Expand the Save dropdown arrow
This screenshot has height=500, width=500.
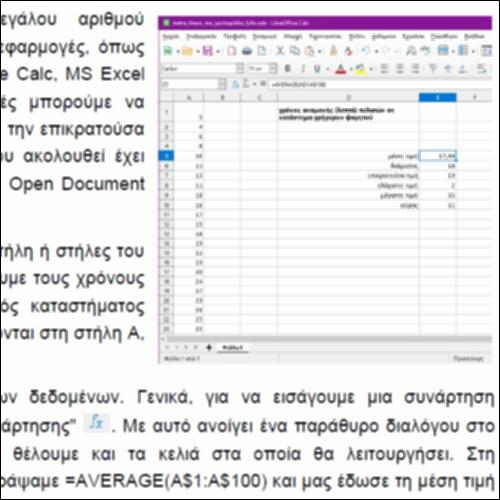218,52
